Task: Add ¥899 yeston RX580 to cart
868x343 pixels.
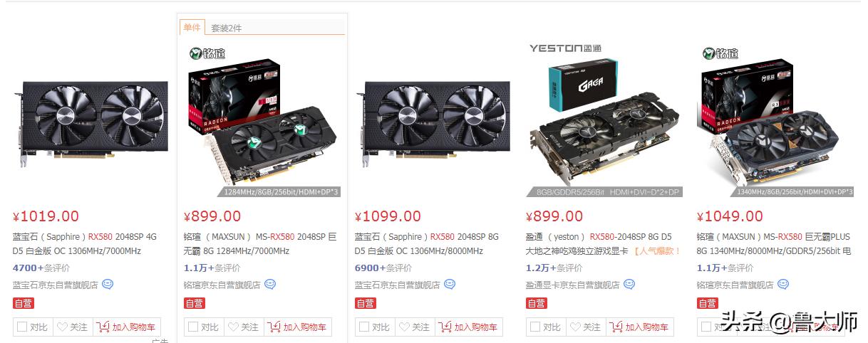Action: coord(641,327)
